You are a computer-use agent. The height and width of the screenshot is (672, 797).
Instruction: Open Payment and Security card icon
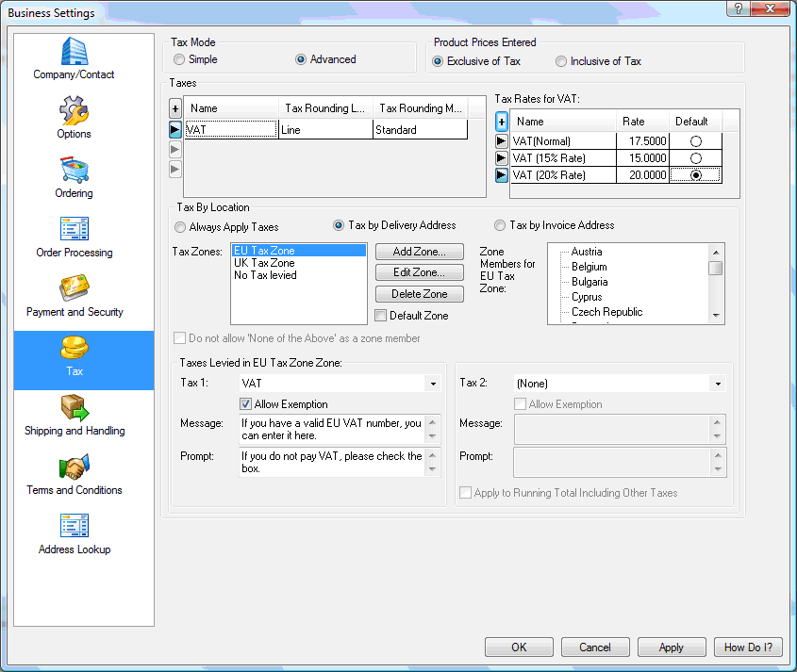(x=74, y=290)
